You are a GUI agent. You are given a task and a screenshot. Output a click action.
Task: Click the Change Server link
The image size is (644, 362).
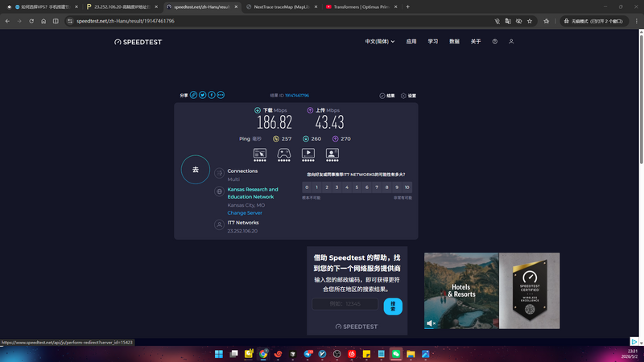(x=245, y=213)
